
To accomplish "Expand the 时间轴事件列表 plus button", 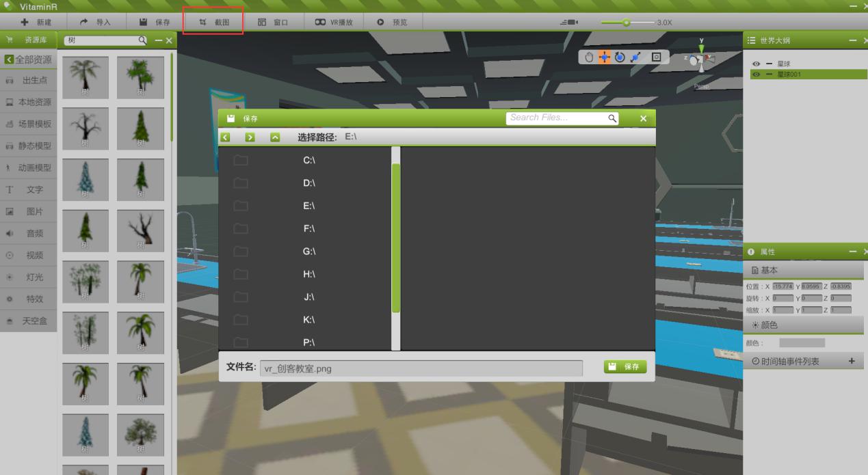I will click(x=852, y=361).
